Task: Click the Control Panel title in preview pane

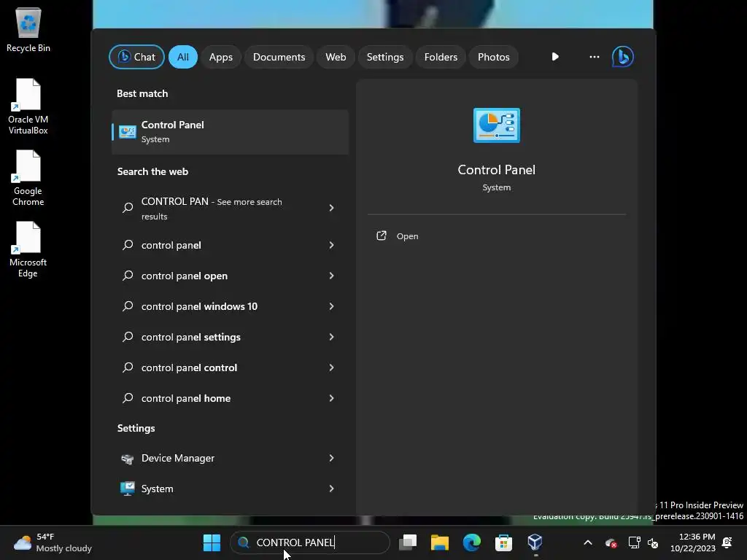Action: pyautogui.click(x=496, y=170)
